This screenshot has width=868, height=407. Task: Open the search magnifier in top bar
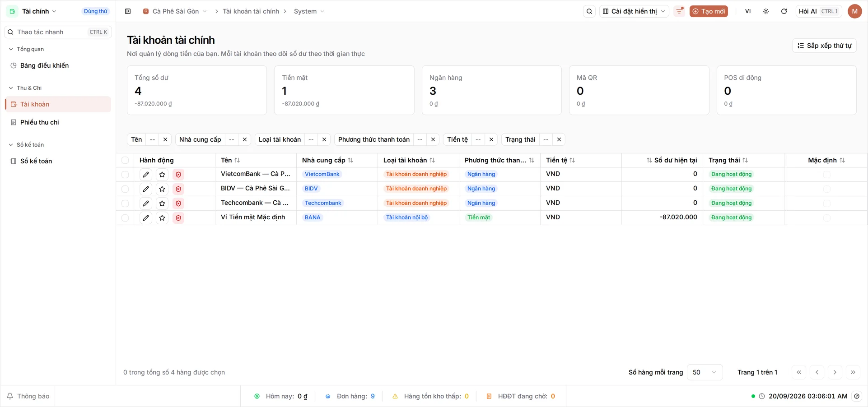589,11
